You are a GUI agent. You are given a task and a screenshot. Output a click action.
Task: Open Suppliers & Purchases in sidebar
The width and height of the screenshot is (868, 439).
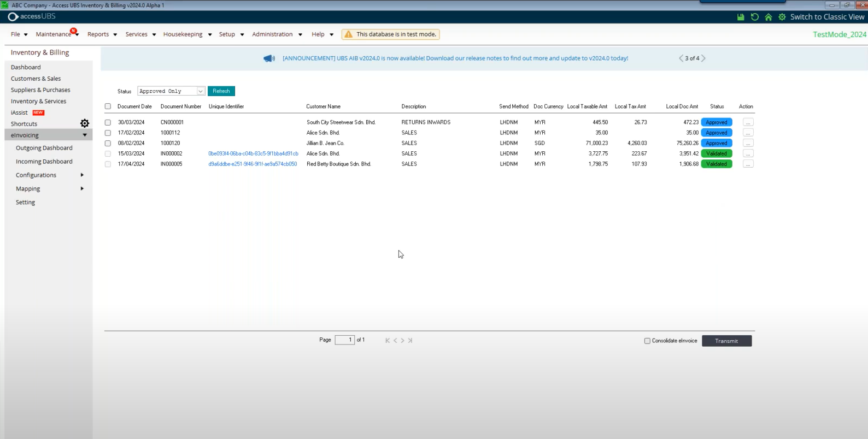pyautogui.click(x=40, y=90)
